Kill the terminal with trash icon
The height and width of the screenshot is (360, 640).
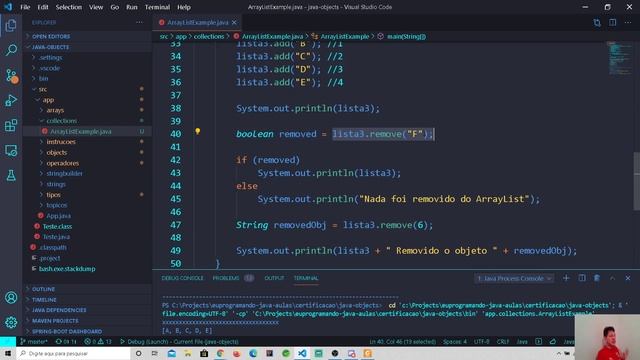pos(597,278)
